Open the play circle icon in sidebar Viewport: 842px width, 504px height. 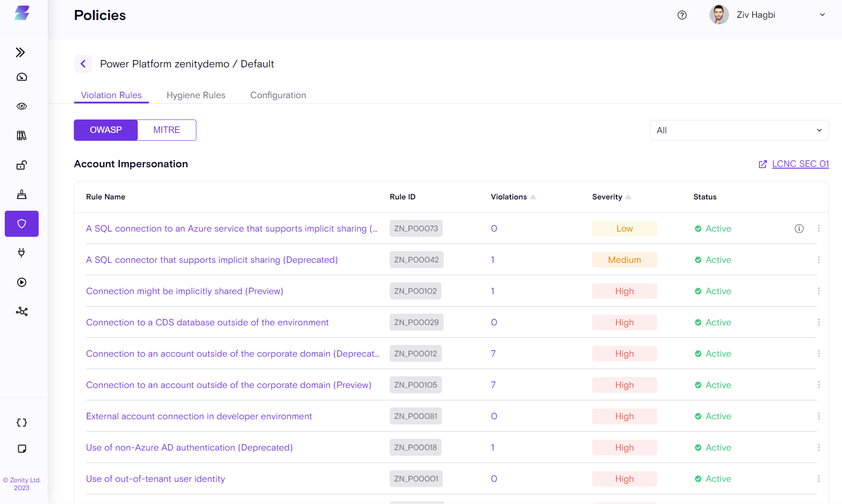[22, 282]
